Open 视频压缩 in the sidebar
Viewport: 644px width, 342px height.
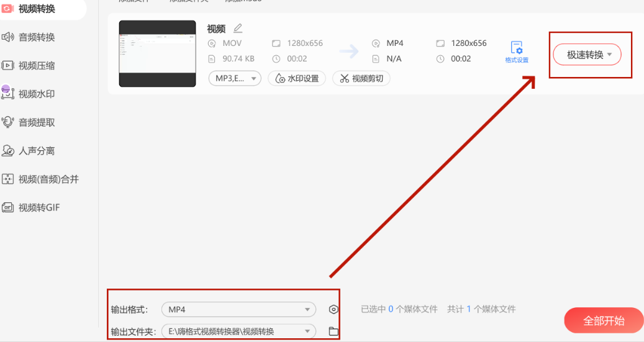point(37,66)
